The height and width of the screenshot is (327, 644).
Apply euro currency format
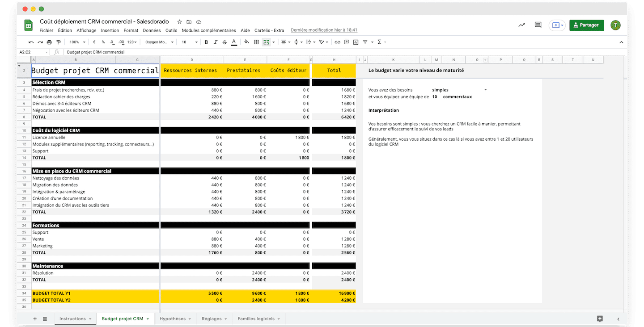click(94, 42)
